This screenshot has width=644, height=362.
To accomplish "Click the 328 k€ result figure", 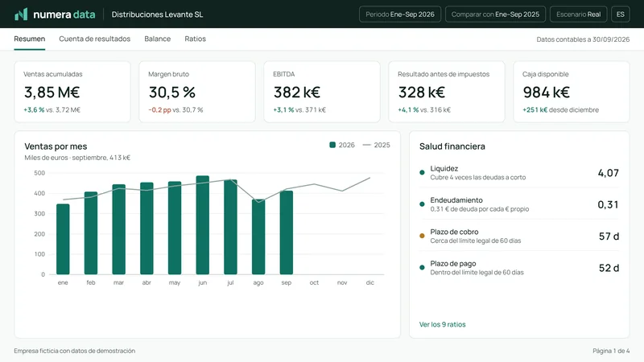I will pyautogui.click(x=422, y=93).
